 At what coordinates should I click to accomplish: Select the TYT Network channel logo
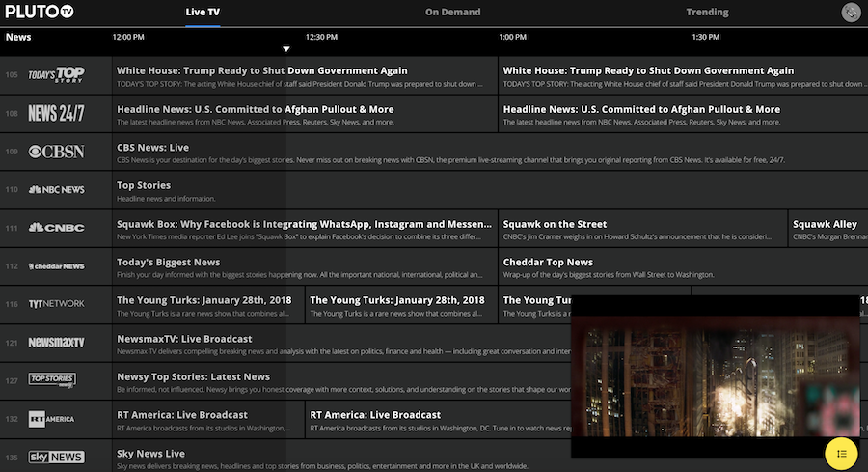coord(56,304)
